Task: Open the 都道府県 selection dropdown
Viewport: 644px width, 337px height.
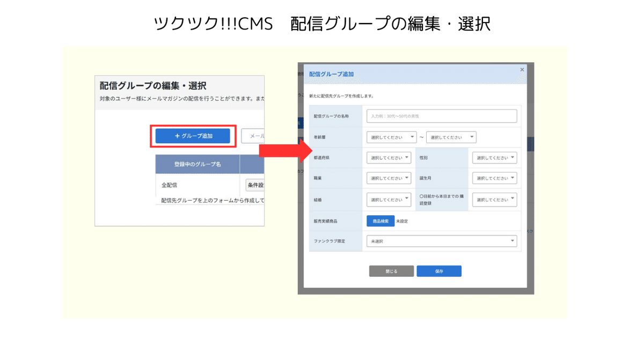Action: coord(389,157)
